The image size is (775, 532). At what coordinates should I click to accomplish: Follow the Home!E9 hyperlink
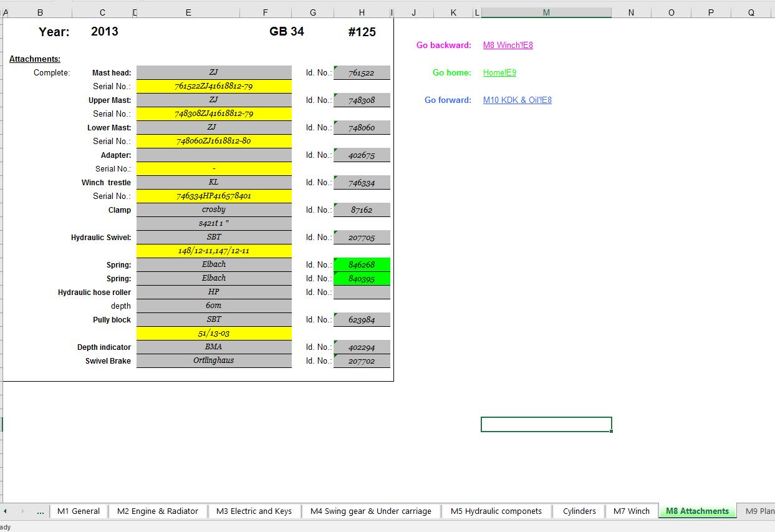(499, 72)
